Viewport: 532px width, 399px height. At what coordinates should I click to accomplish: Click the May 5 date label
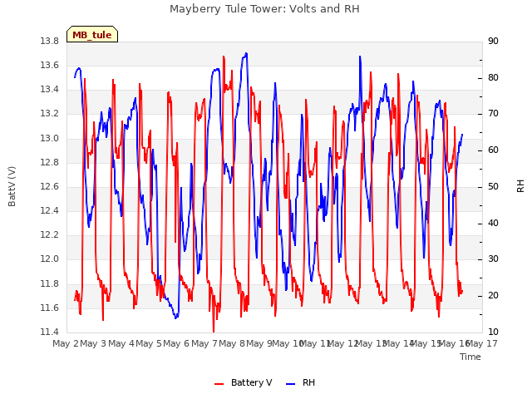(149, 343)
